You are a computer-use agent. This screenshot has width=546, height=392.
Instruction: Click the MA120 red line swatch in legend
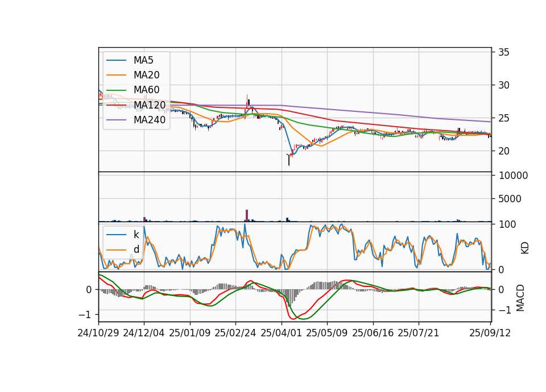[116, 105]
